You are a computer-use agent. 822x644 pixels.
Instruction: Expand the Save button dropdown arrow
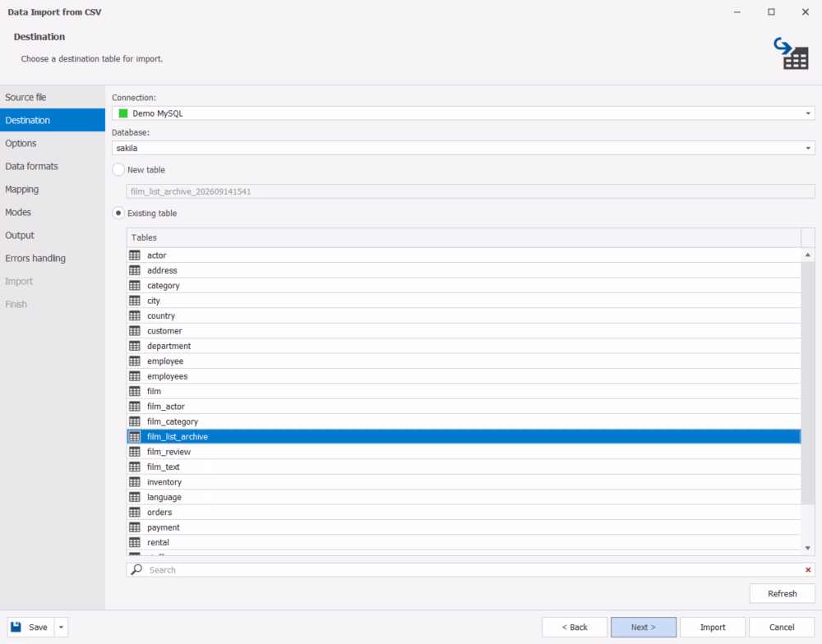61,628
